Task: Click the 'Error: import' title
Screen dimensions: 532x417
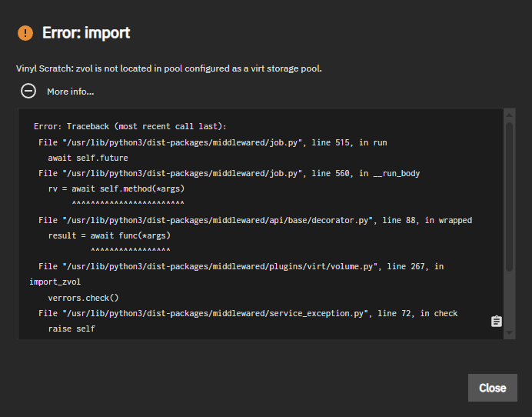Action: point(86,33)
